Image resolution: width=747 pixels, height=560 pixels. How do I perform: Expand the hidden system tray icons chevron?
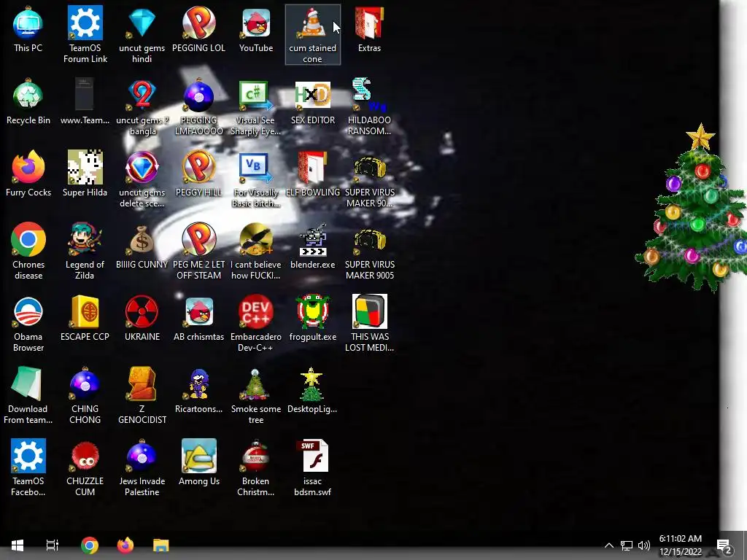609,545
